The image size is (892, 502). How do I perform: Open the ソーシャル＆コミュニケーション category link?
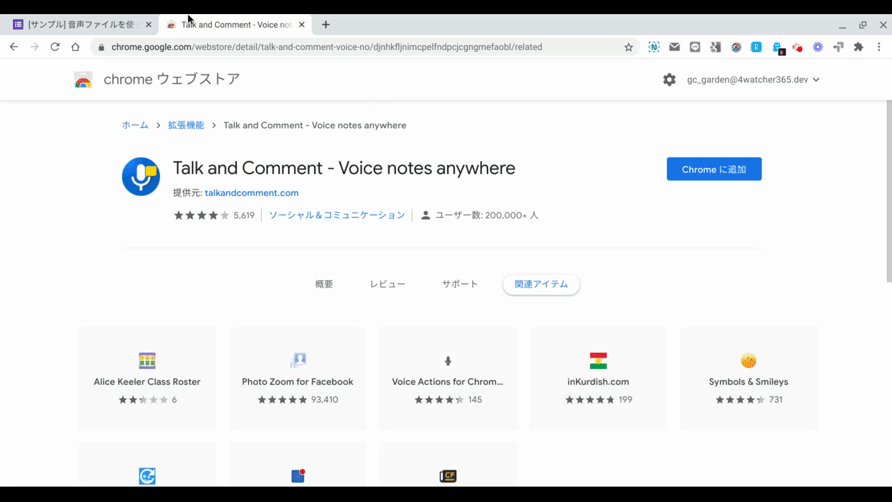(337, 215)
